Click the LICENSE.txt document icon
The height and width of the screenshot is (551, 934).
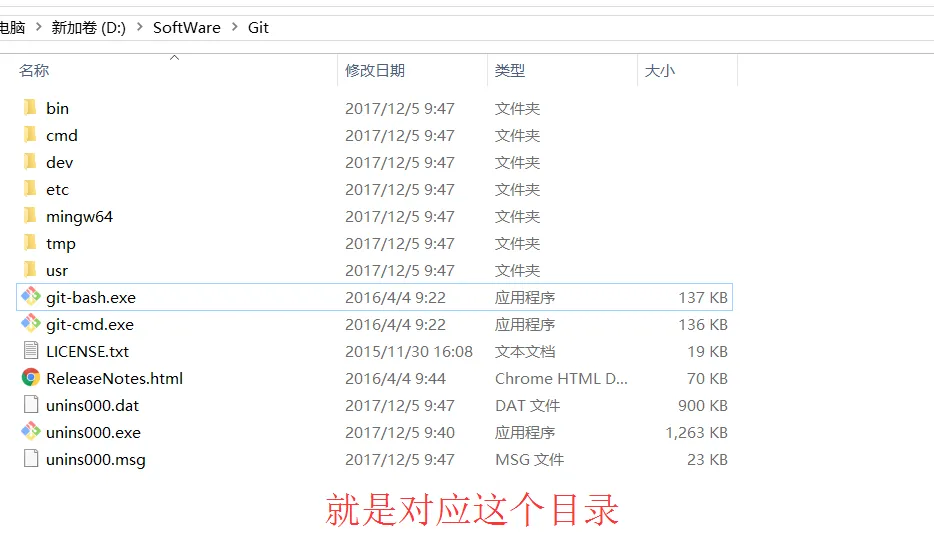coord(31,350)
